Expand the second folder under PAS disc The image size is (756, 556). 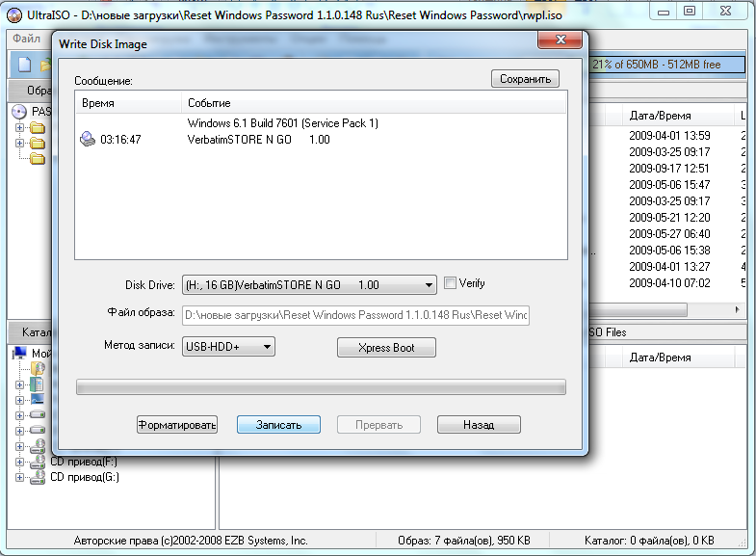19,144
